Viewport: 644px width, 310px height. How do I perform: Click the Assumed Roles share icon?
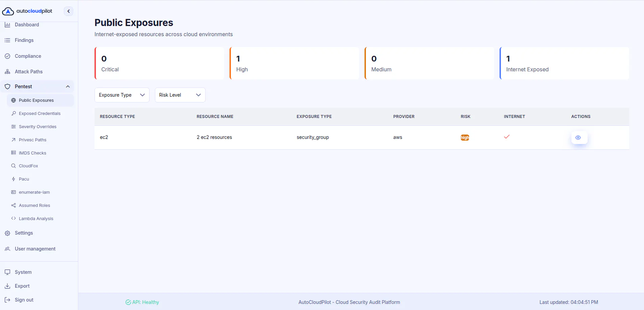(x=14, y=206)
